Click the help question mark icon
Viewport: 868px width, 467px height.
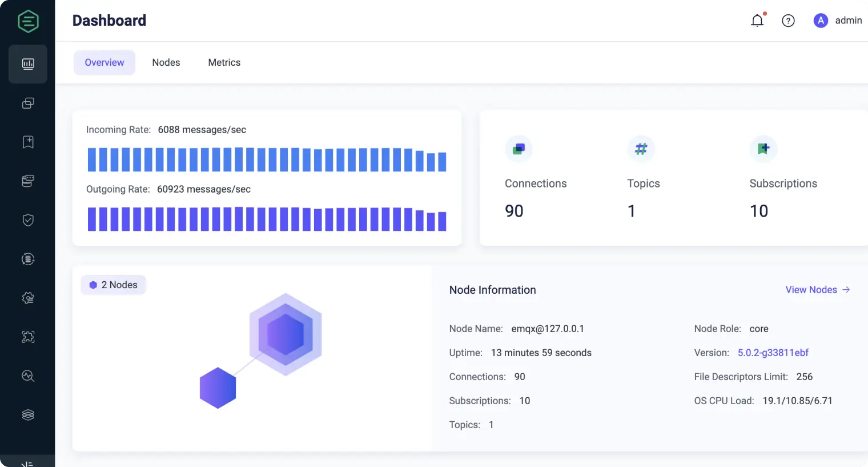[x=788, y=21]
